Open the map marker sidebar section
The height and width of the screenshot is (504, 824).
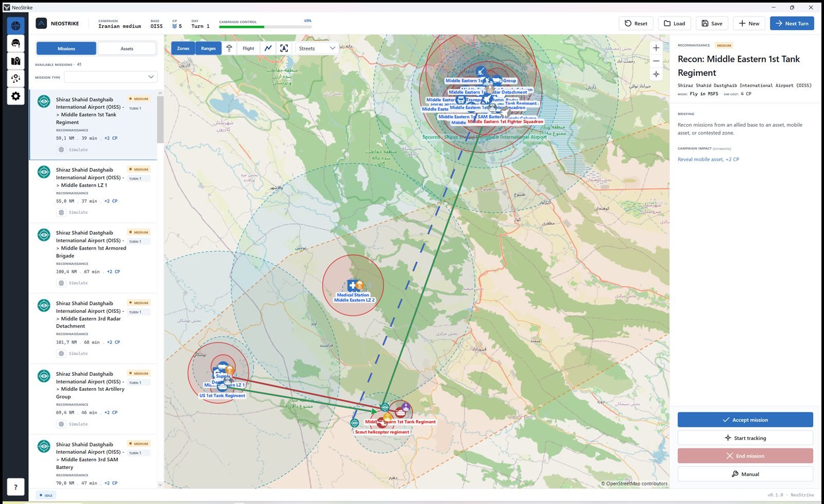coord(16,61)
